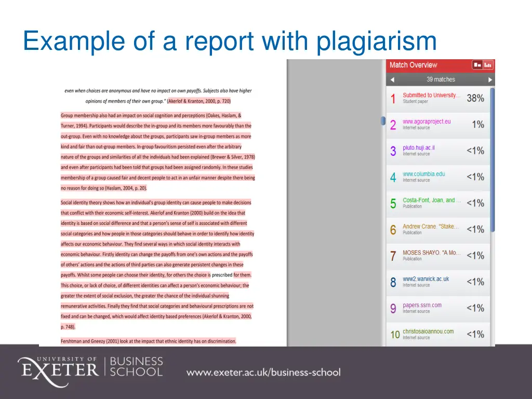The height and width of the screenshot is (399, 532).
Task: Click the highlighted Akerlof & Kranton, 2000, p. 720 citation
Action: (199, 101)
